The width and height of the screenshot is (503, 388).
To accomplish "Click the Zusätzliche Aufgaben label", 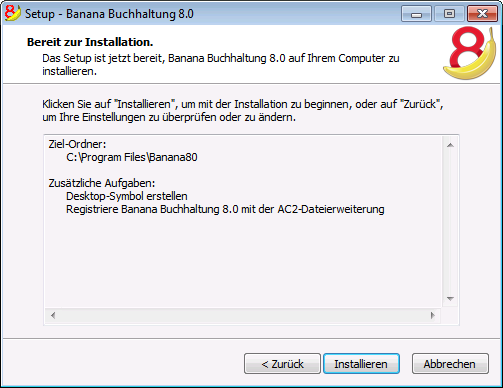I will (102, 183).
